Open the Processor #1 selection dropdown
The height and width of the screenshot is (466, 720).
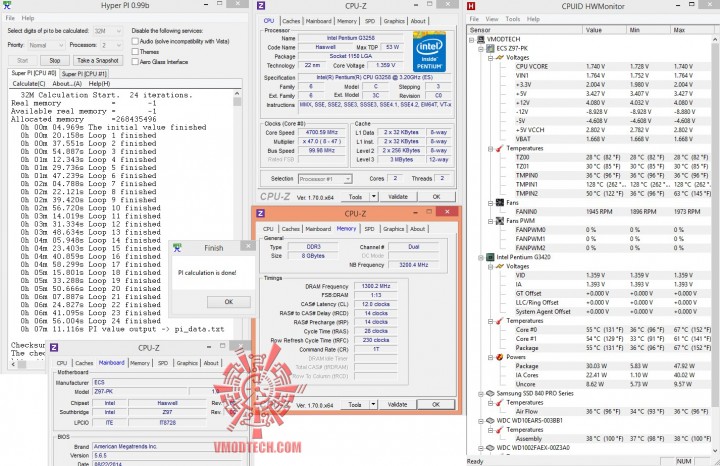click(325, 179)
